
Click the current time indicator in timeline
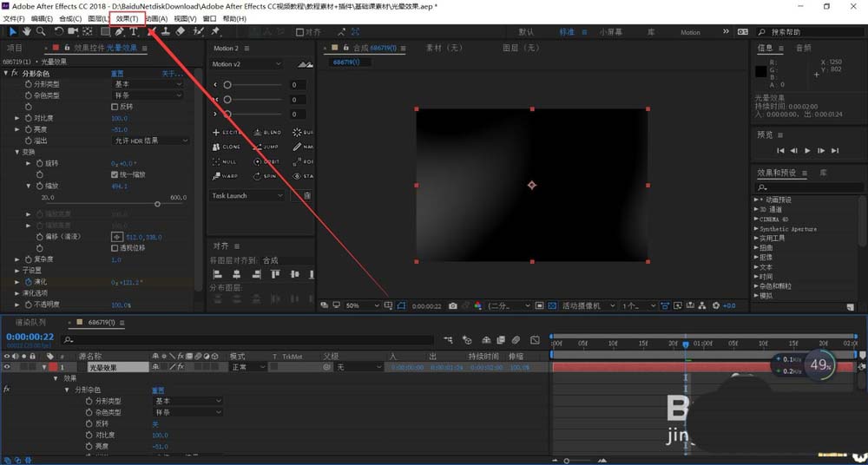point(686,344)
